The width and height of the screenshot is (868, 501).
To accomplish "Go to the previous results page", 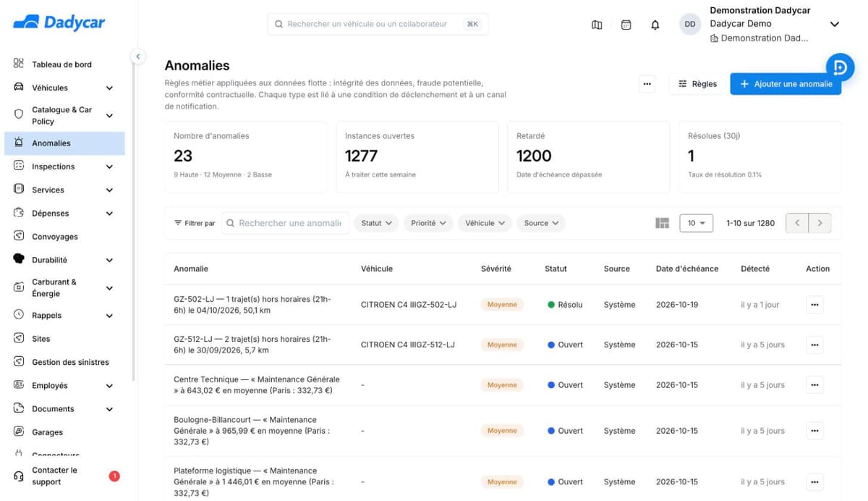I will coord(797,223).
